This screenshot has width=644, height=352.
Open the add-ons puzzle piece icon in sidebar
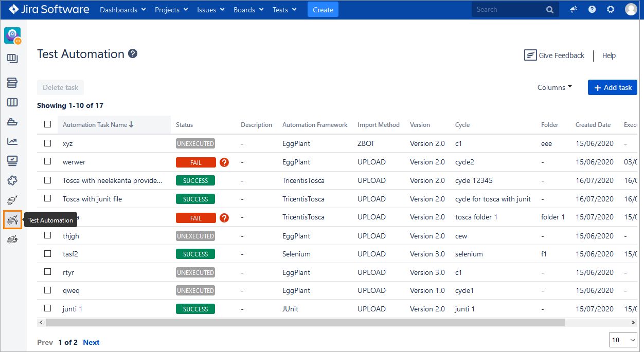[12, 180]
